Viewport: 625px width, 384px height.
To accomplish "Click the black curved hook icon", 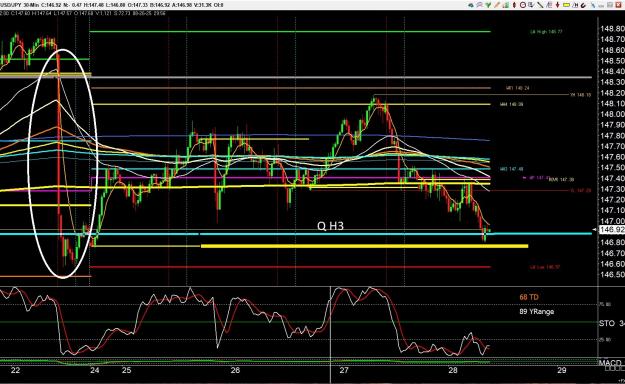I will [584, 5].
